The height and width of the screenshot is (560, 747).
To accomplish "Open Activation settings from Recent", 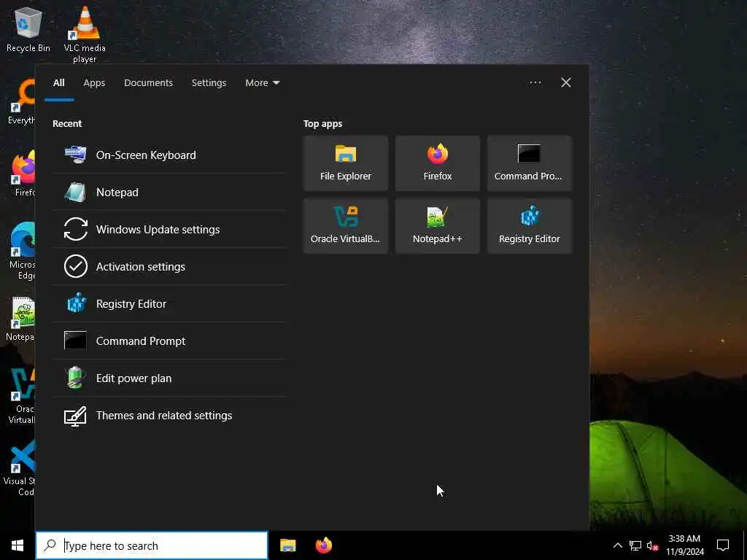I will point(169,267).
